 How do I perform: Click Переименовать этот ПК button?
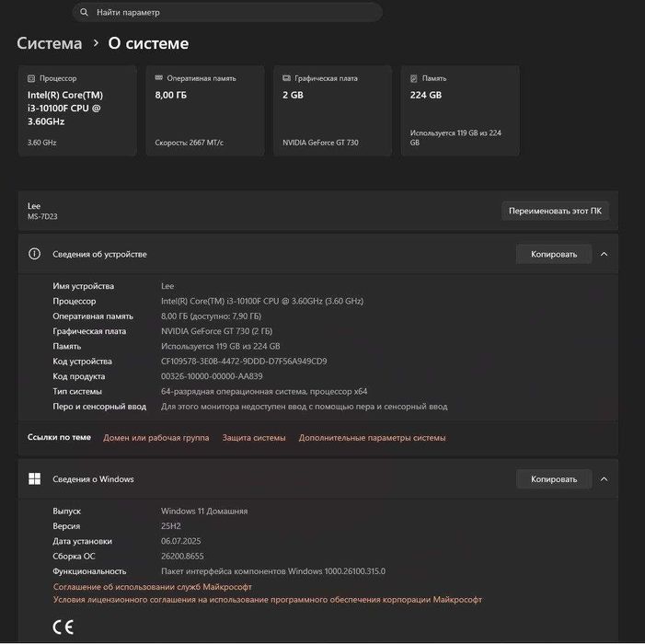[555, 211]
